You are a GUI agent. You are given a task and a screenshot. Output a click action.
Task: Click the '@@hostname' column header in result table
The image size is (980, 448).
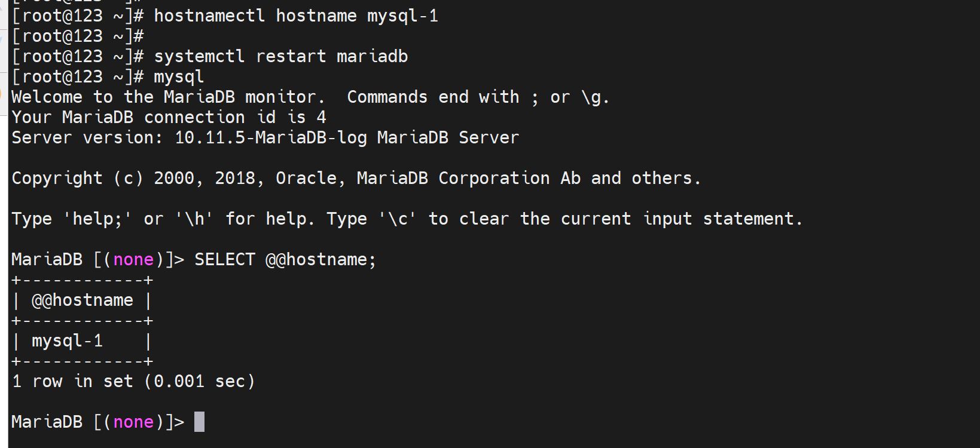click(x=83, y=300)
